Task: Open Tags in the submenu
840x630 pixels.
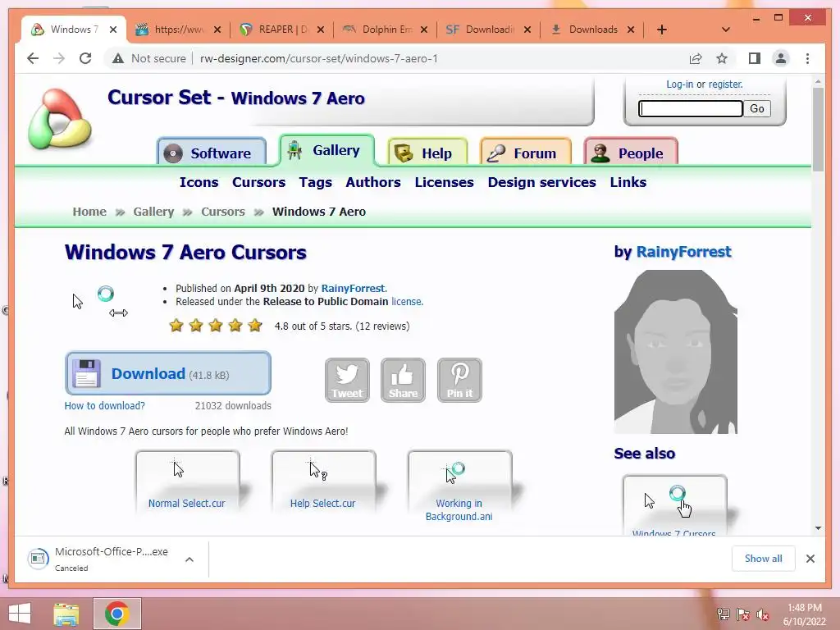Action: point(316,183)
